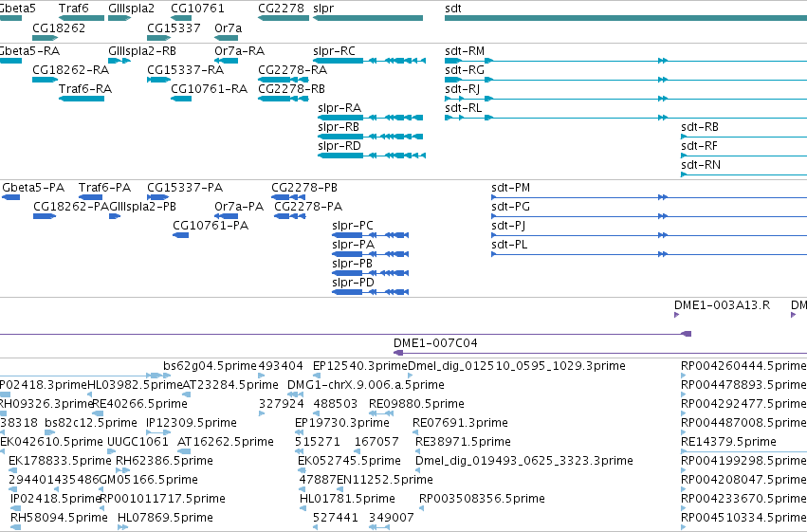Select the slpr gene bar
Screen dimensions: 807x532
click(368, 18)
